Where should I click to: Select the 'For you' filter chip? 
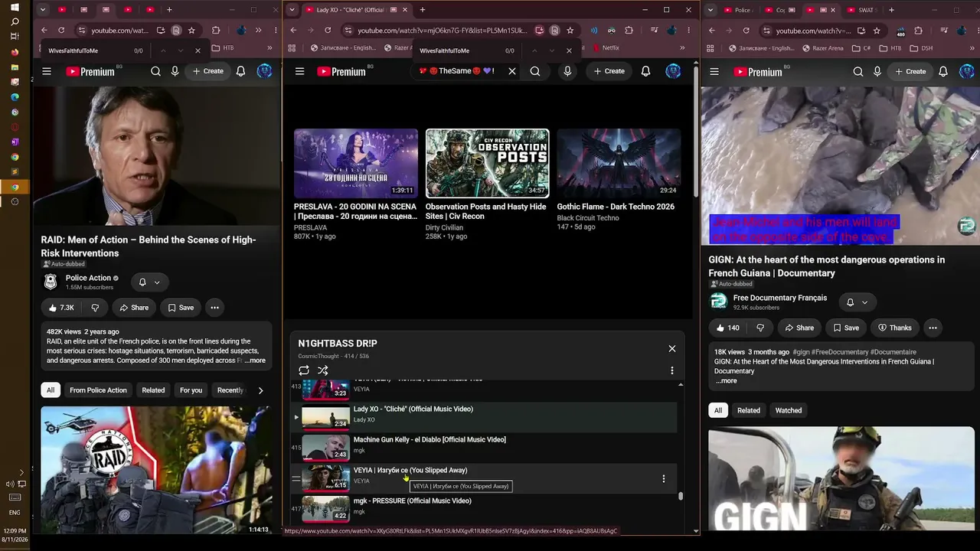tap(191, 390)
